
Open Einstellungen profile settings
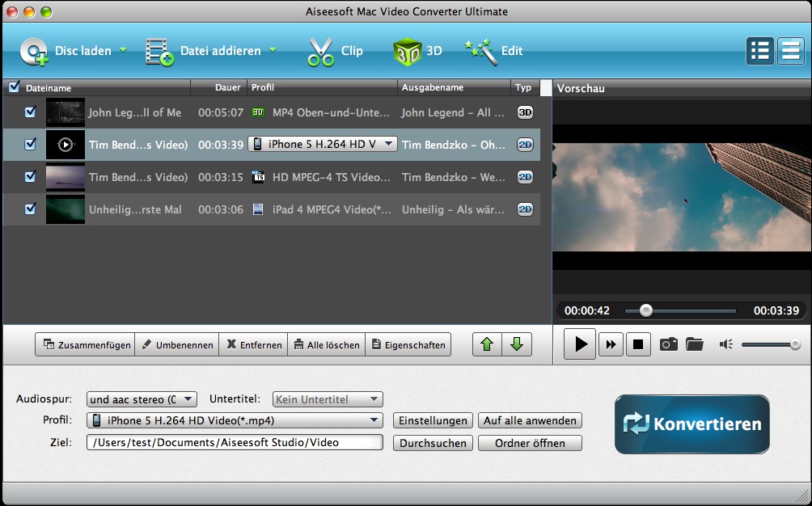(x=433, y=420)
